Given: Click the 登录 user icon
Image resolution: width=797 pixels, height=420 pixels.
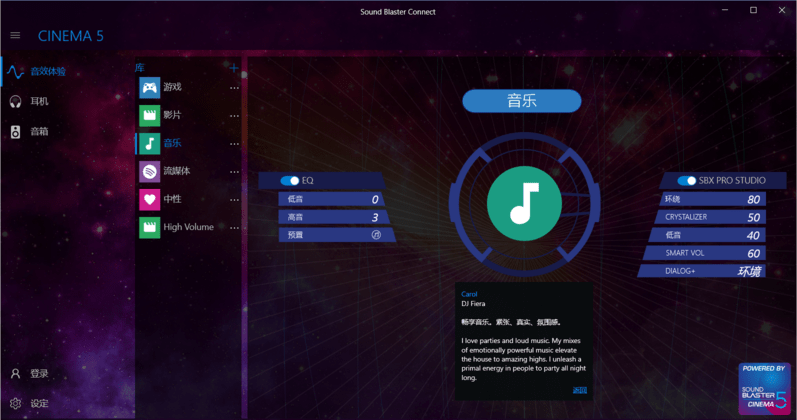Looking at the screenshot, I should click(x=16, y=374).
